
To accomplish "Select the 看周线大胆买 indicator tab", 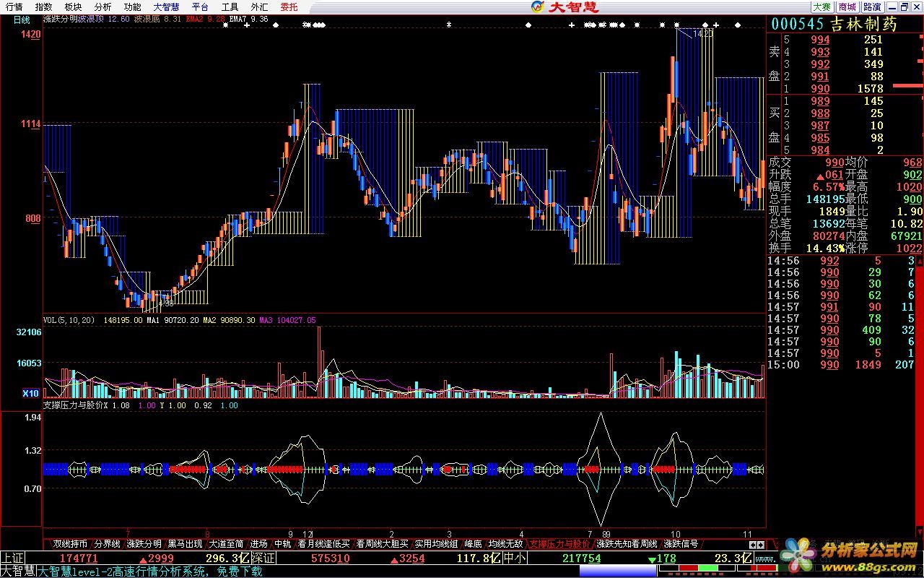I will tap(382, 543).
